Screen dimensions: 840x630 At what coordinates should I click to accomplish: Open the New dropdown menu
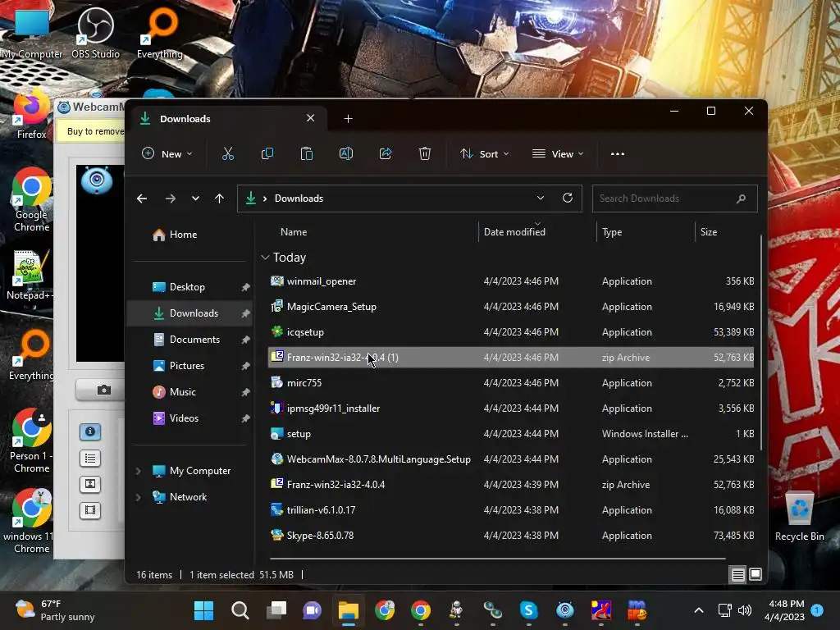(x=167, y=153)
